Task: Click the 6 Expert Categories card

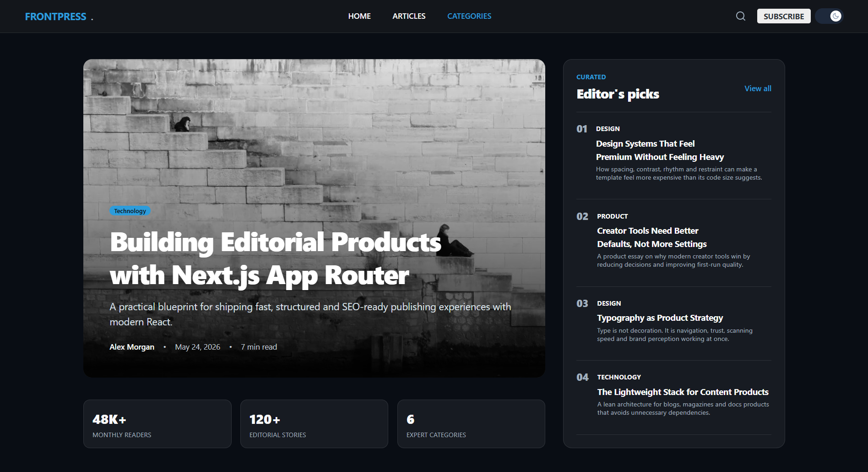Action: pos(471,424)
